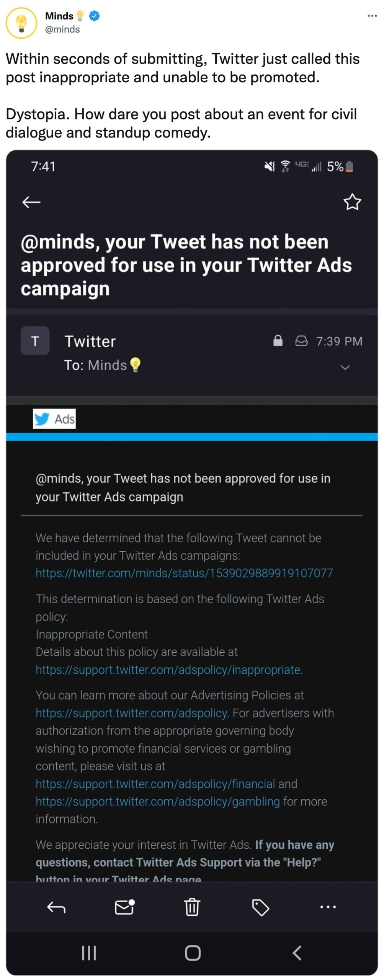The width and height of the screenshot is (384, 980).
Task: Tap the reply arrow in bottom toolbar
Action: (56, 906)
